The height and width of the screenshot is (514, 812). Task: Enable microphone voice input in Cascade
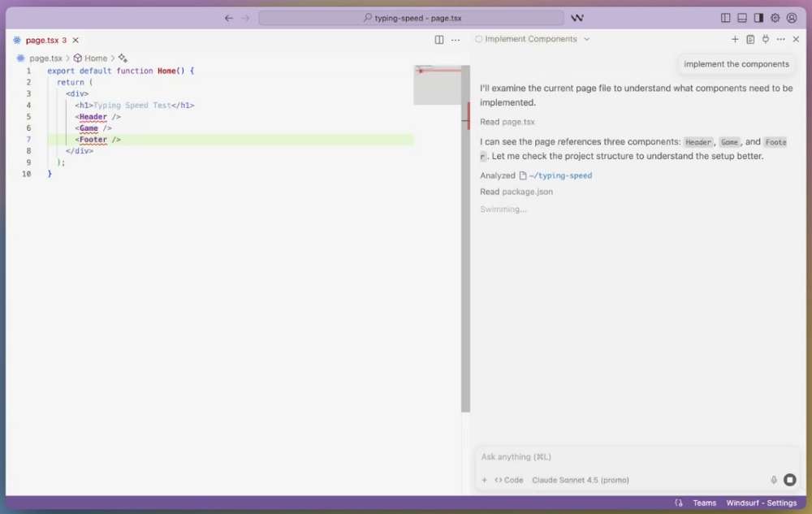773,480
